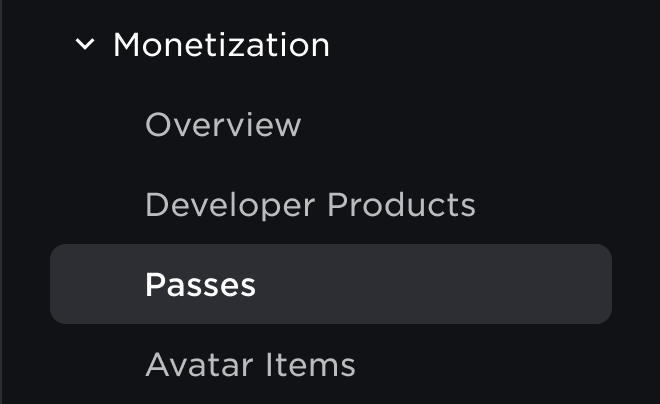Choose Avatar Items under Monetization
Screen dimensions: 660x404
coord(250,365)
